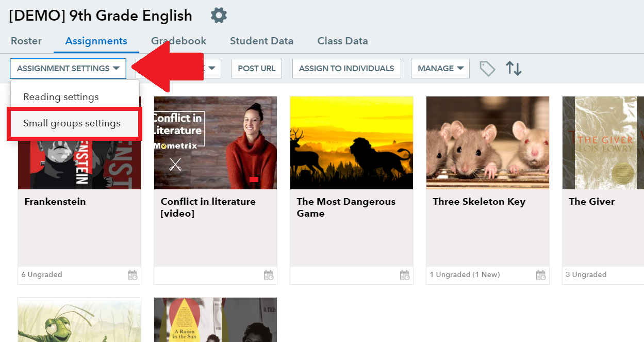
Task: Click '3 Ungraded' under The Giver
Action: 586,275
